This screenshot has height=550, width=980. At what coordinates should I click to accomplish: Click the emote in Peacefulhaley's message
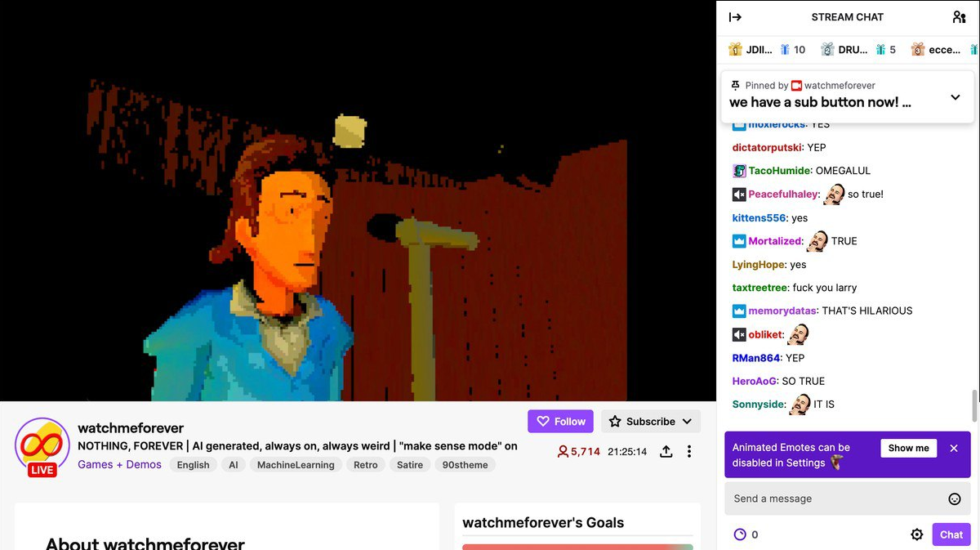click(834, 194)
